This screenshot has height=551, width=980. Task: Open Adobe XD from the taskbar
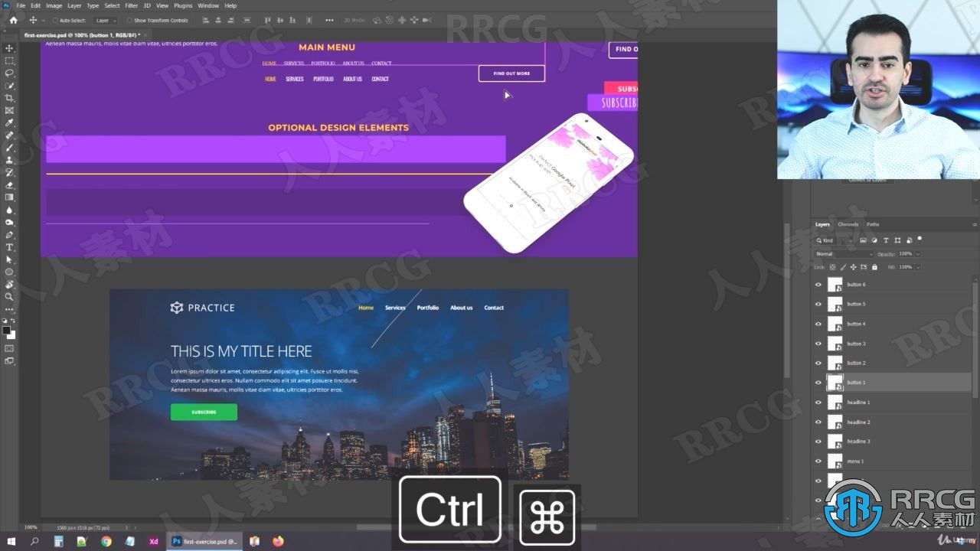pyautogui.click(x=154, y=541)
